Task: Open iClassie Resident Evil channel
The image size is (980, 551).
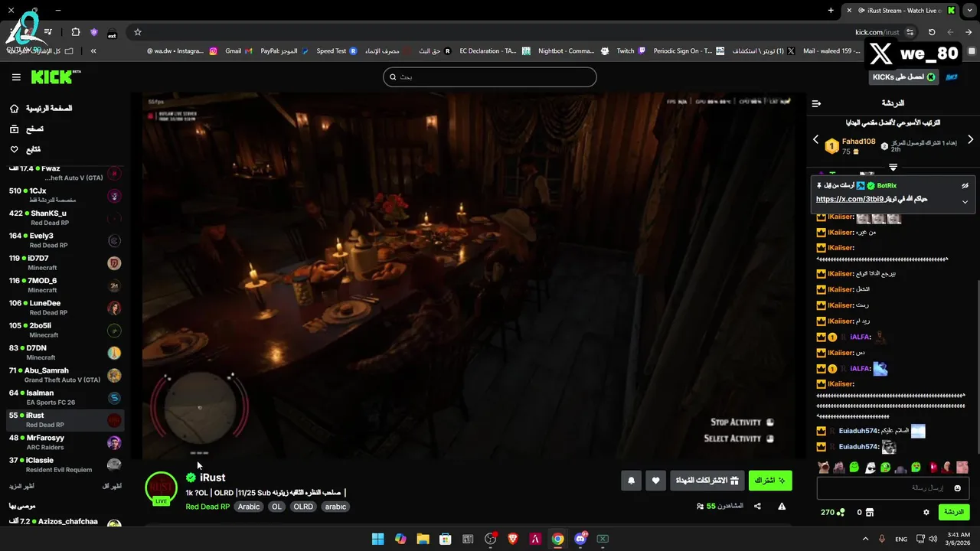Action: coord(65,465)
